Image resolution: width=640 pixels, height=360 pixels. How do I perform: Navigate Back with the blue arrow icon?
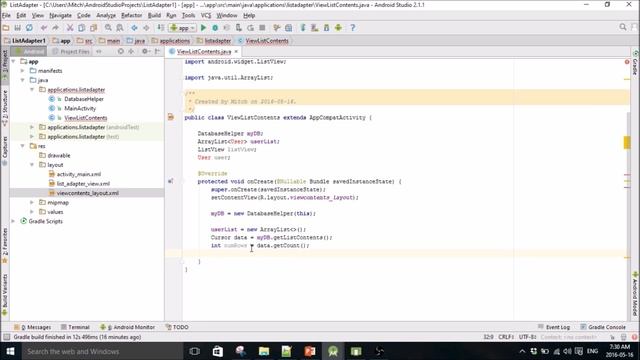point(134,28)
